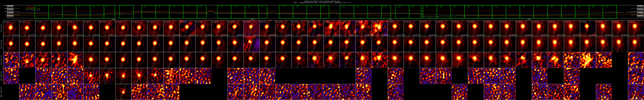Open the 03:14:16 image in 3.0-6.0 keV row
This screenshot has width=644, height=100.
click(x=11, y=28)
